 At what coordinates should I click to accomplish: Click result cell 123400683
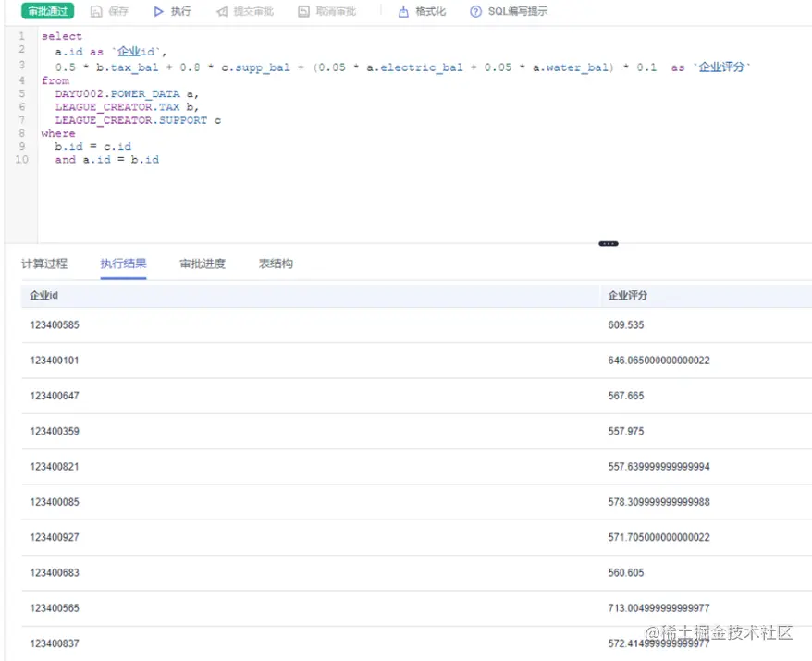[55, 572]
